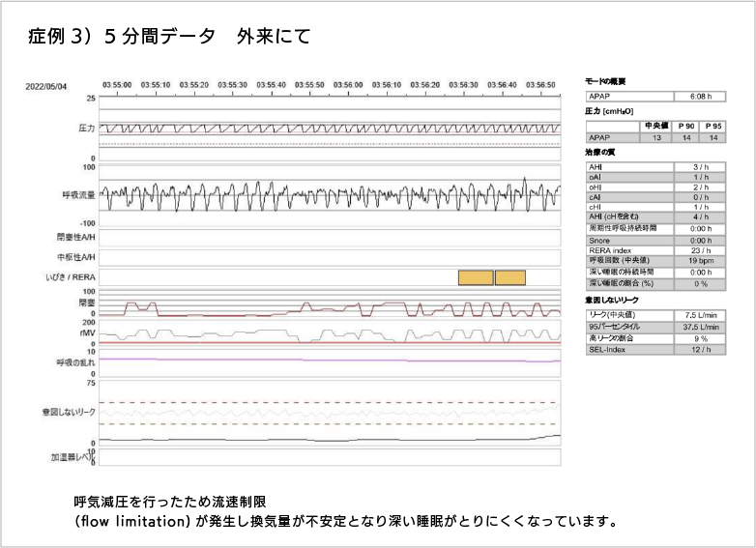
Task: Click the 75 axis value on leak chart
Action: pyautogui.click(x=91, y=383)
